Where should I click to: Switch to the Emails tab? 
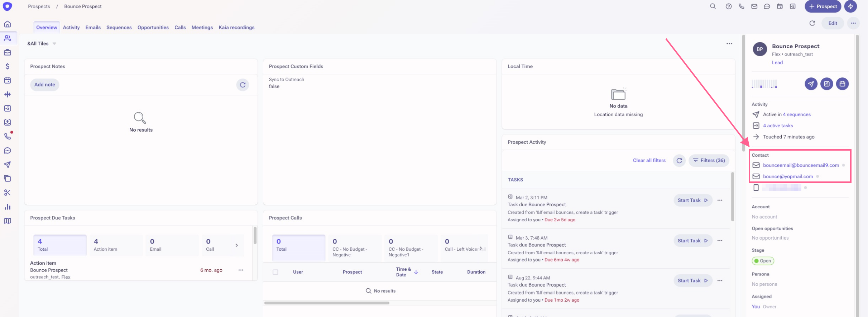(93, 28)
